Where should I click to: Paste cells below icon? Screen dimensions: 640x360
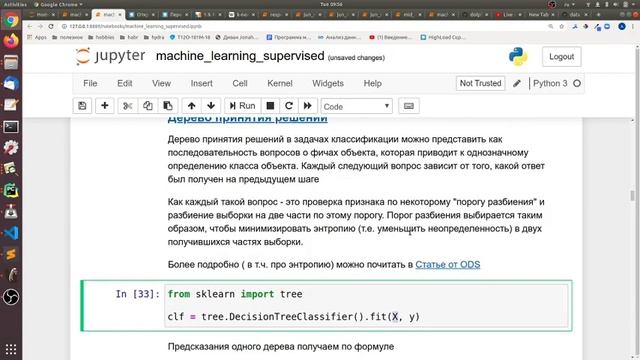tap(168, 106)
